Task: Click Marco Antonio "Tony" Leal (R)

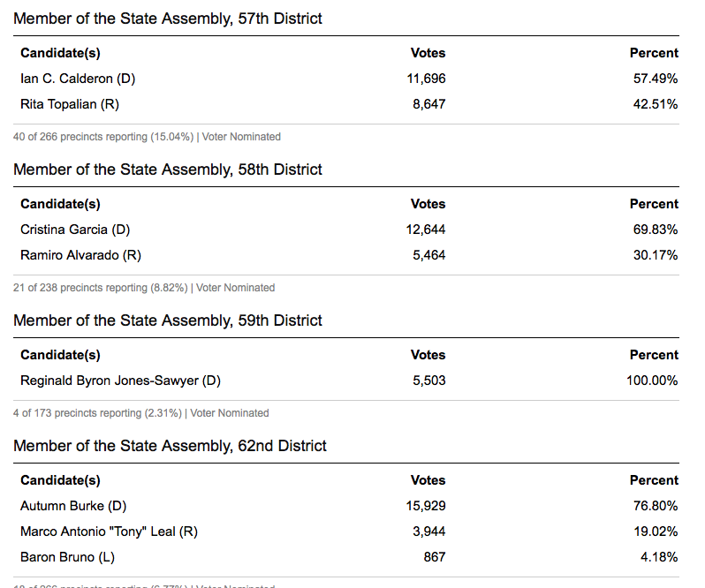Action: [109, 531]
